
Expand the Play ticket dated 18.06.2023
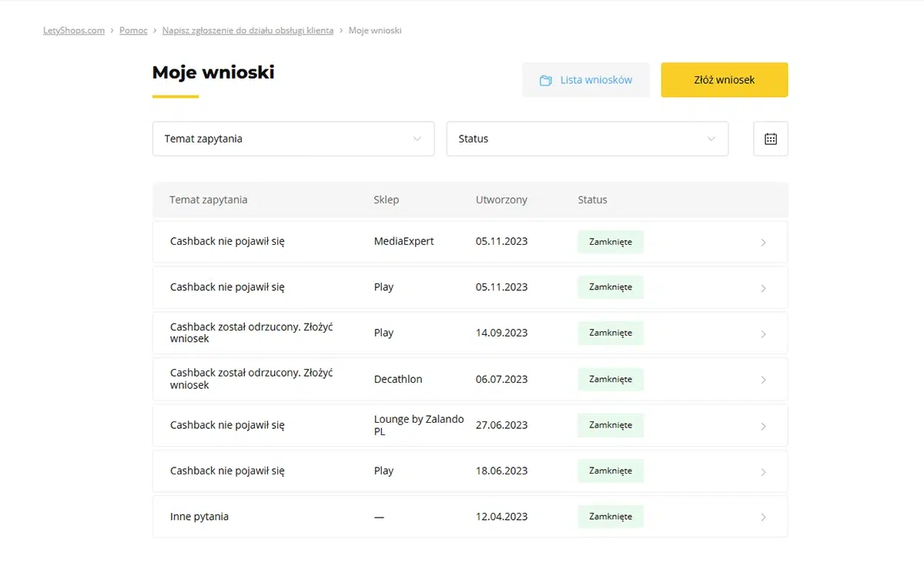coord(763,471)
